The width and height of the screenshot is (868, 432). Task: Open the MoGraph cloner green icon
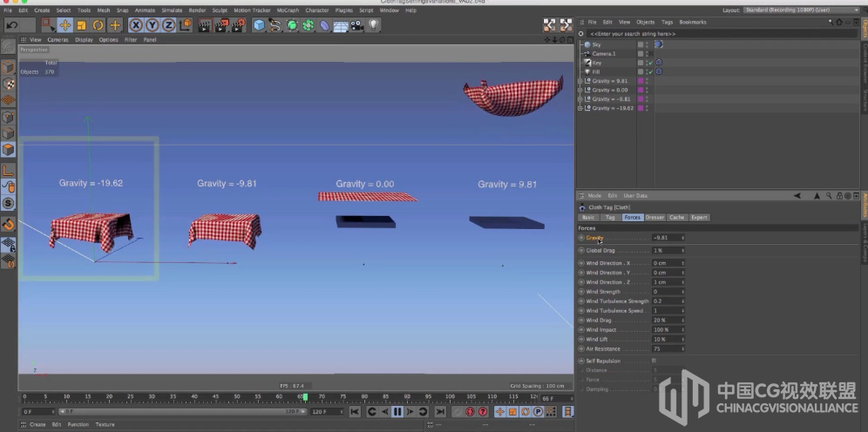click(x=309, y=25)
